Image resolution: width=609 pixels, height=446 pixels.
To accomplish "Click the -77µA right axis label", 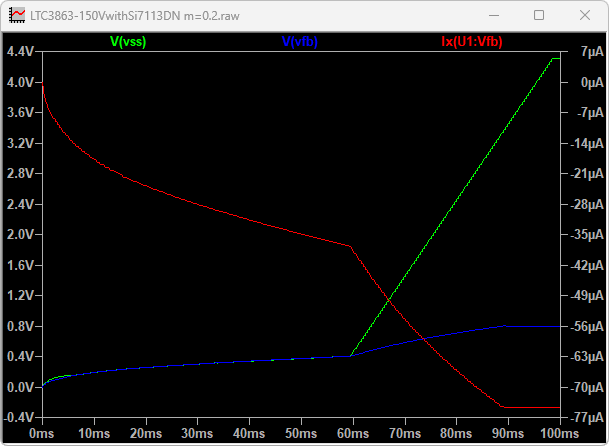I will pyautogui.click(x=587, y=418).
